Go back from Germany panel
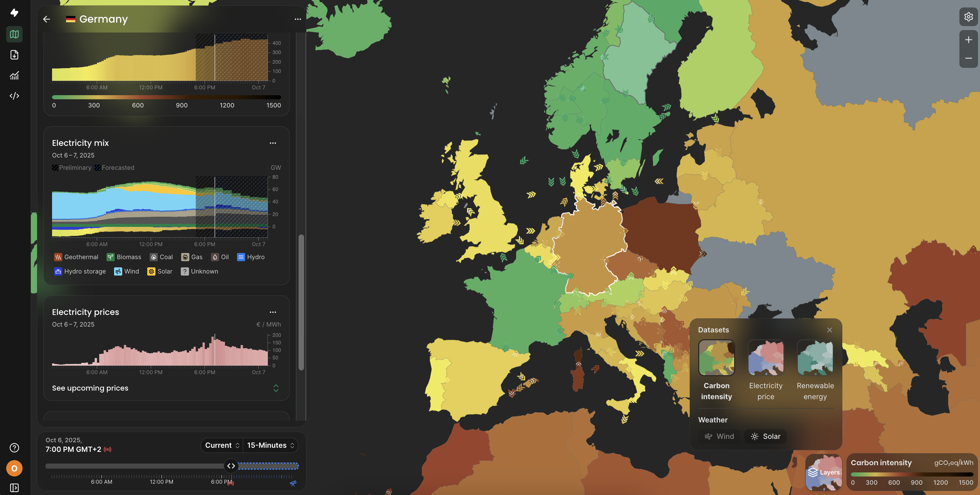This screenshot has width=980, height=495. tap(47, 19)
